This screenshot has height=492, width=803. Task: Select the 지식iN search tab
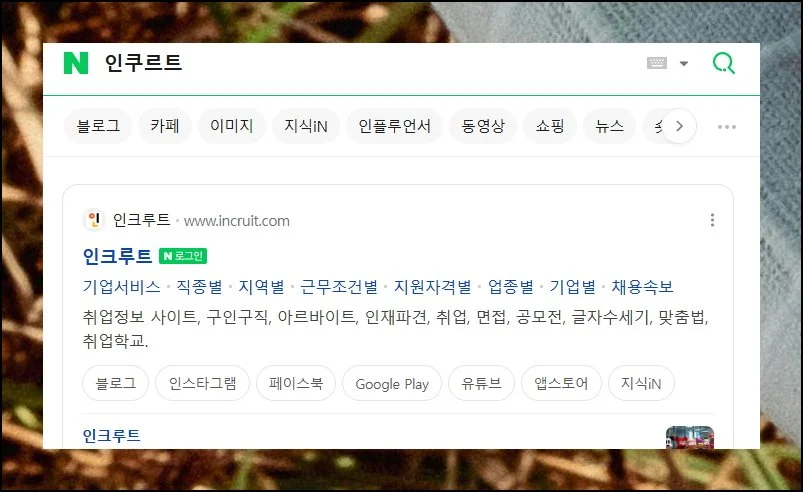coord(306,126)
